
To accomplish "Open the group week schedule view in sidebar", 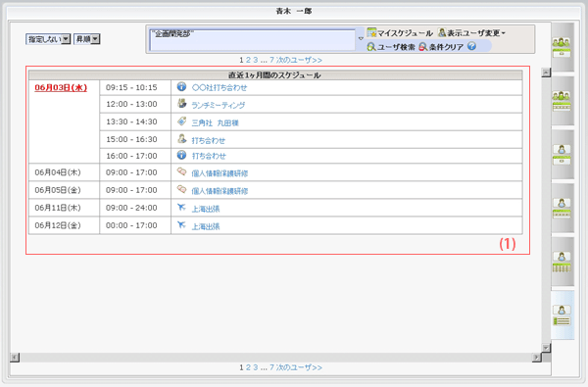I will point(562,101).
